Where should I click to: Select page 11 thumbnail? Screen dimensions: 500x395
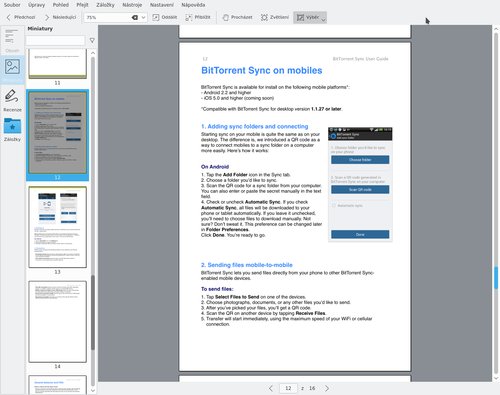click(57, 64)
